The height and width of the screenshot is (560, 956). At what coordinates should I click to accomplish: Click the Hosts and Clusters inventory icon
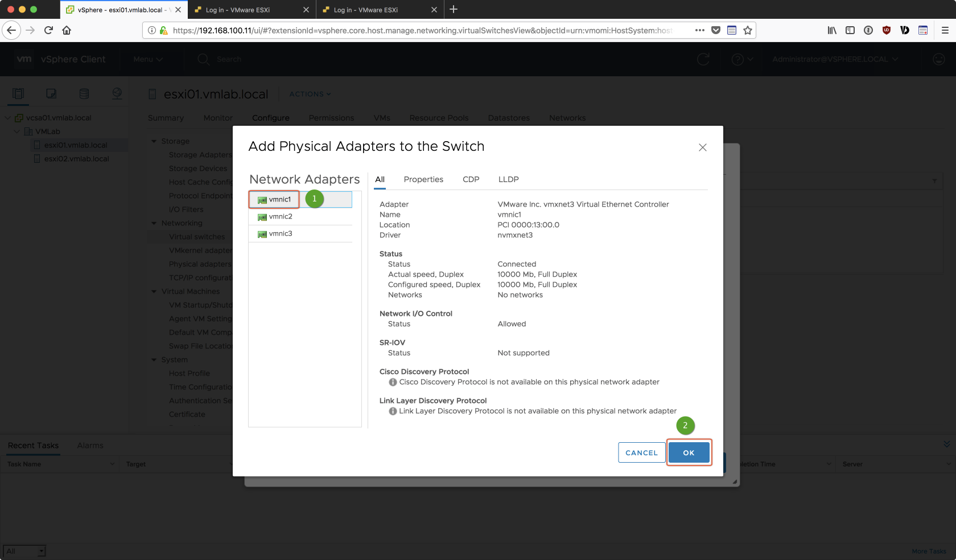[18, 94]
